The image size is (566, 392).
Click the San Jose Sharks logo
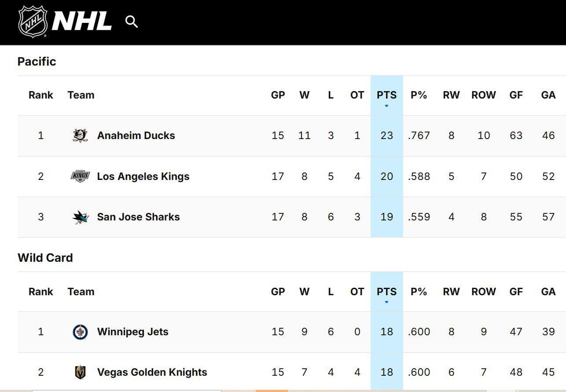pos(80,217)
